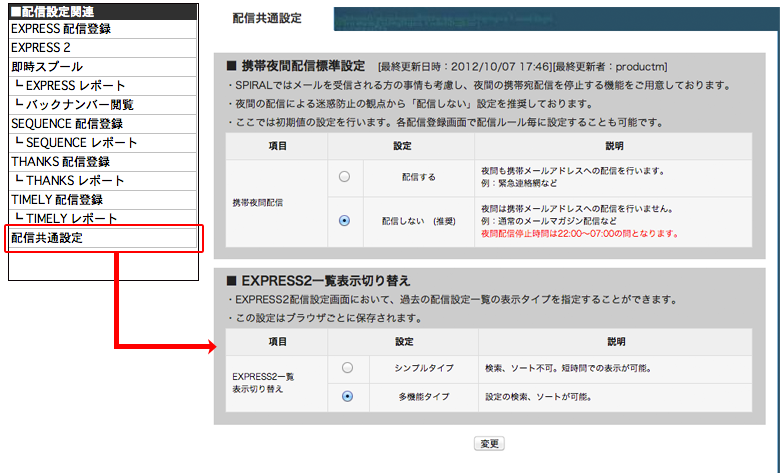The height and width of the screenshot is (473, 780).
Task: Select 配信しない (推奨) radio option
Action: coord(345,221)
